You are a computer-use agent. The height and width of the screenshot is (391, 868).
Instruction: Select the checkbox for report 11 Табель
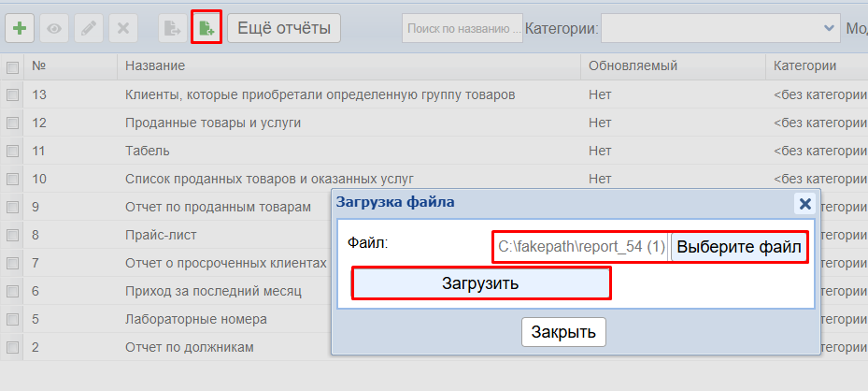point(12,151)
